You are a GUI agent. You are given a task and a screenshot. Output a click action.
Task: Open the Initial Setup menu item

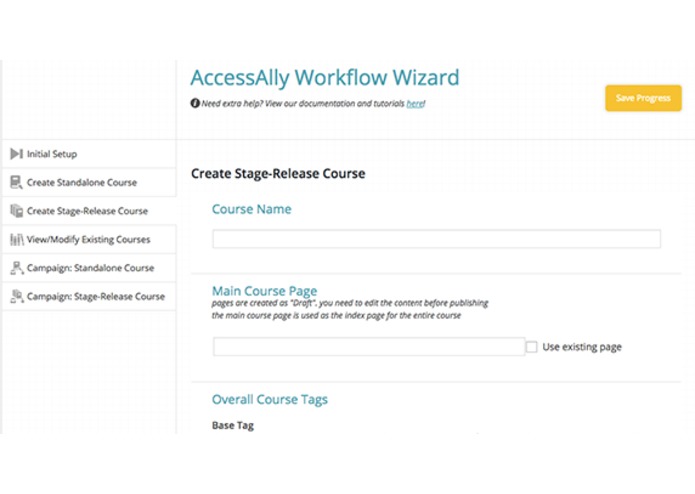[x=89, y=154]
